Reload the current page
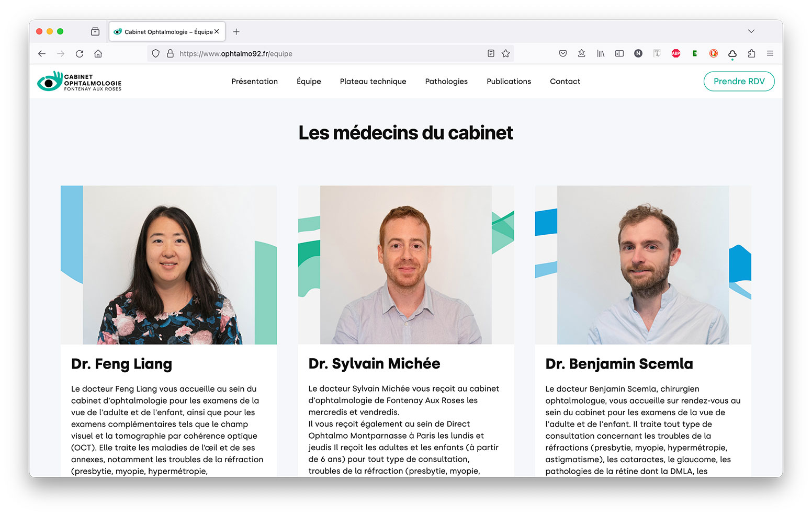 point(80,53)
